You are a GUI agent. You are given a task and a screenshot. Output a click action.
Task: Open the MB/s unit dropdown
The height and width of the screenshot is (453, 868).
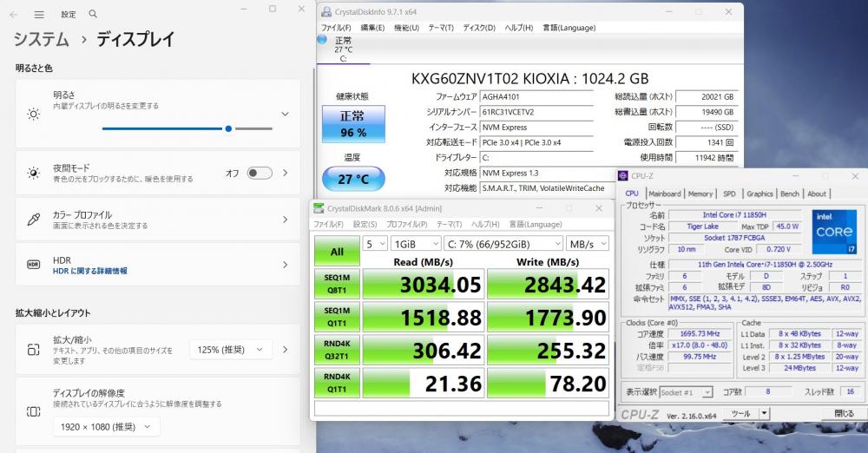coord(588,244)
